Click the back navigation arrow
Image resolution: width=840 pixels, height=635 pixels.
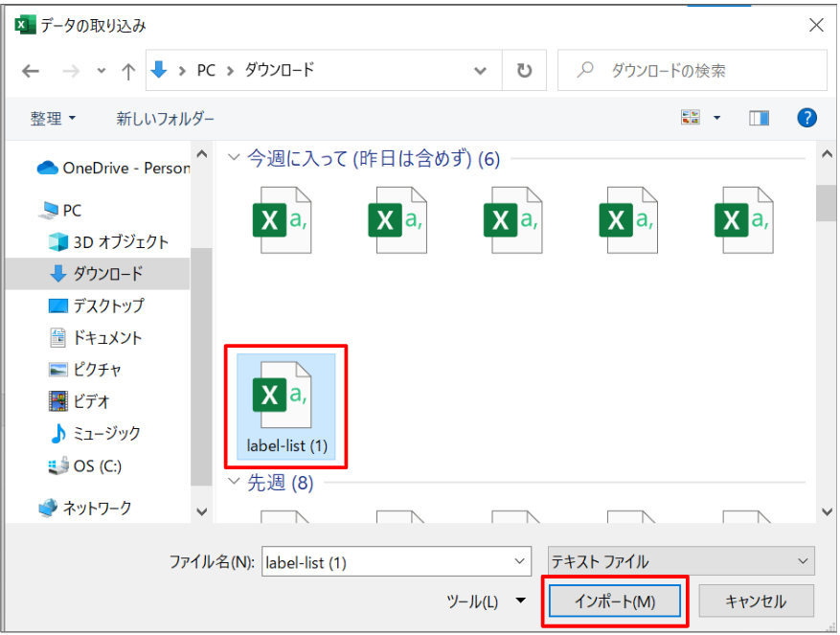point(31,71)
